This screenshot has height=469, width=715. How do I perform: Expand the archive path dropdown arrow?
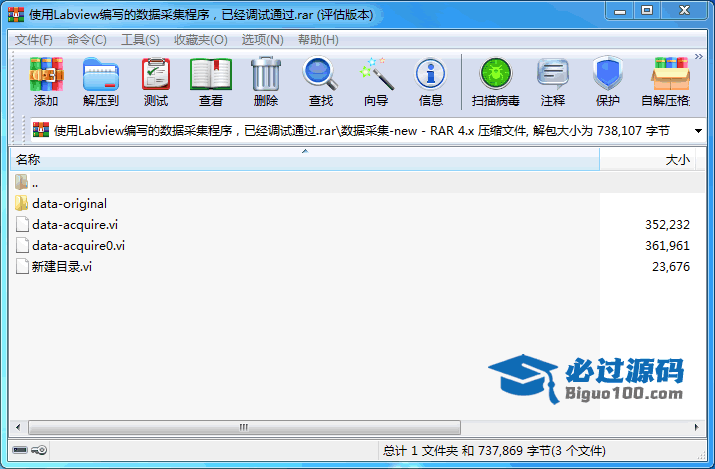(696, 130)
